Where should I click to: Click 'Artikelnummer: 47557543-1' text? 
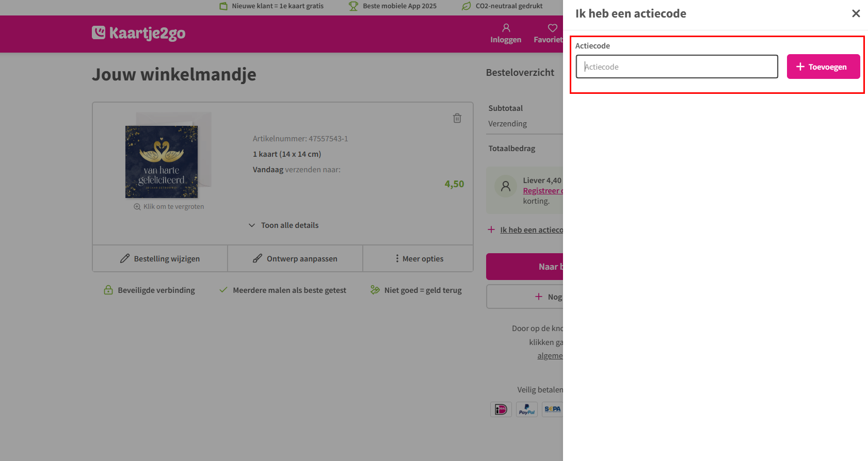[x=300, y=139]
